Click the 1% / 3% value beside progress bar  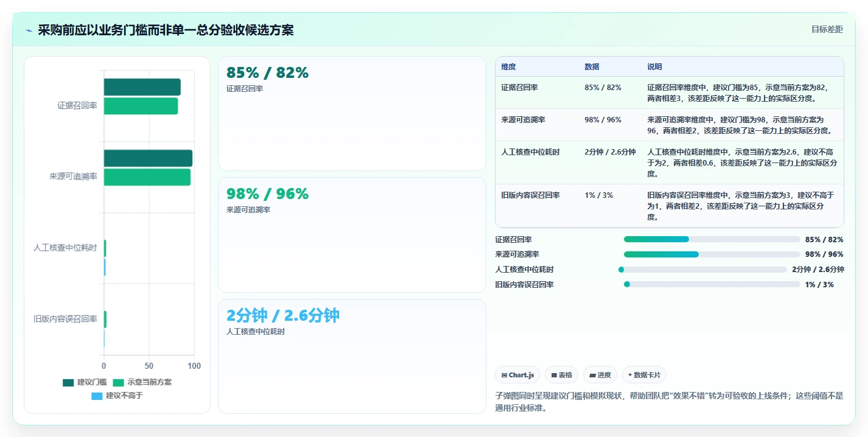click(x=819, y=285)
